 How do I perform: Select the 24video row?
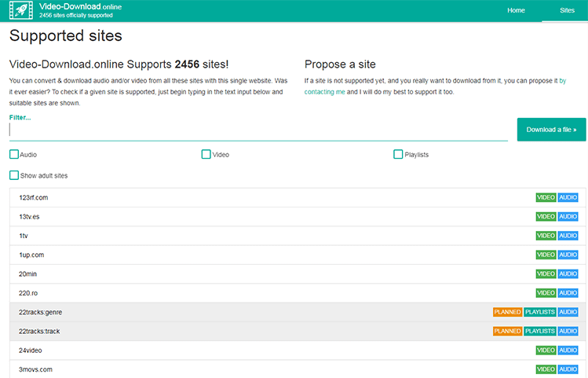tap(298, 350)
